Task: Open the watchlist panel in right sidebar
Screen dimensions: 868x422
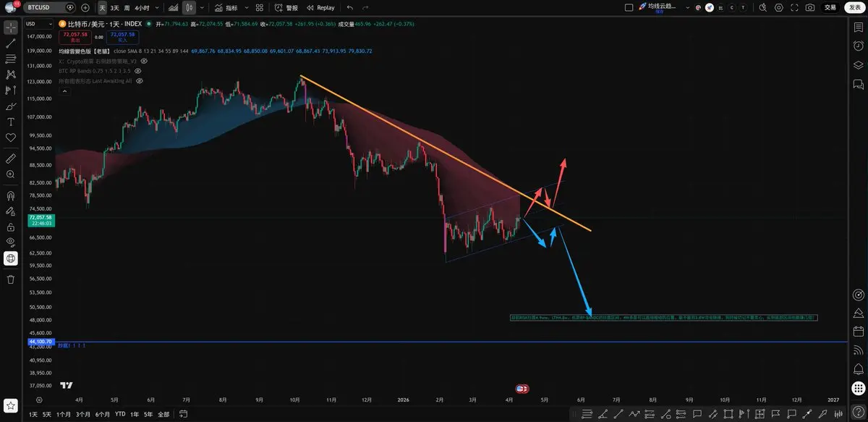Action: (x=858, y=28)
